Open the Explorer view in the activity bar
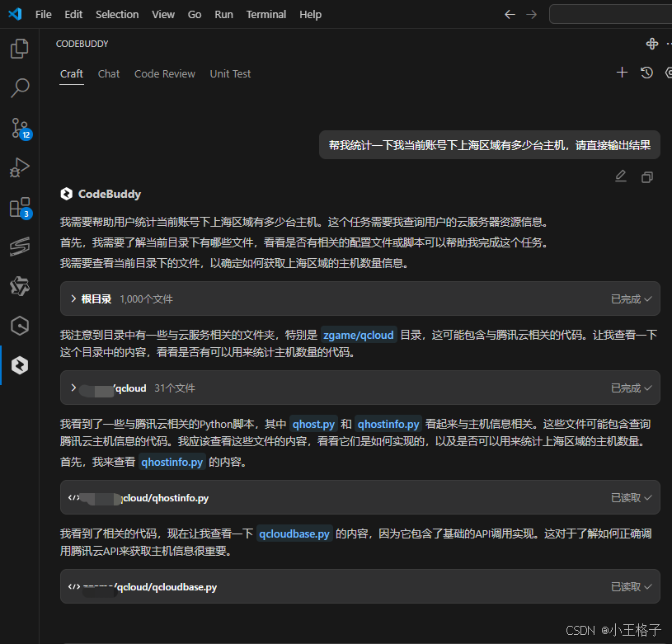This screenshot has width=672, height=644. (x=19, y=49)
